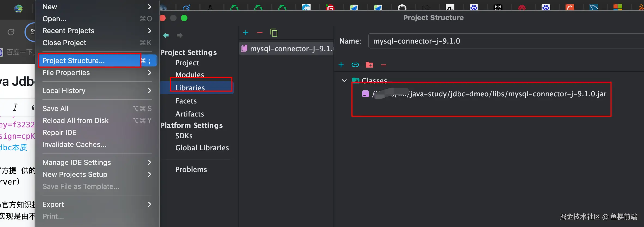Open Problems section
This screenshot has height=227, width=644.
click(x=191, y=170)
